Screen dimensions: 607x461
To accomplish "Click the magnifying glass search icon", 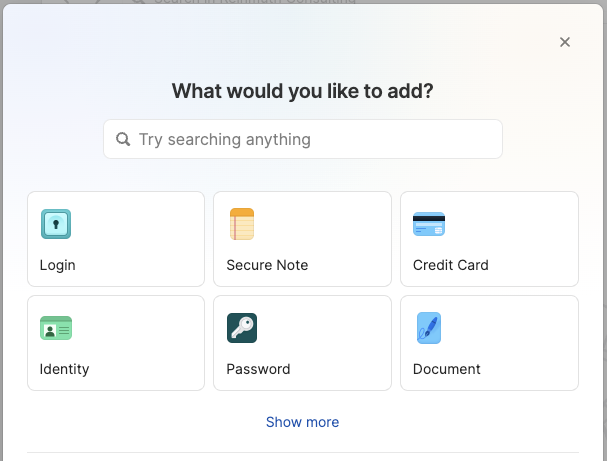I will tap(124, 139).
